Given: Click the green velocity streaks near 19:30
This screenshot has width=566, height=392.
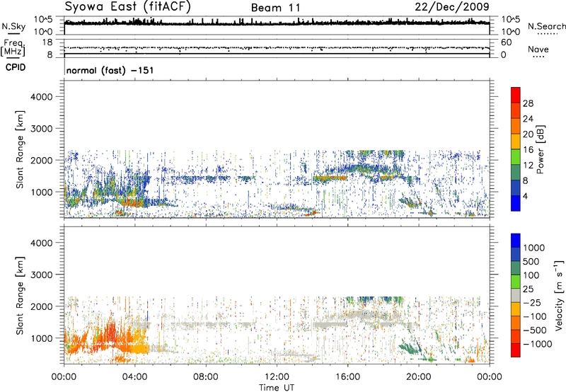Looking at the screenshot, I should [410, 348].
